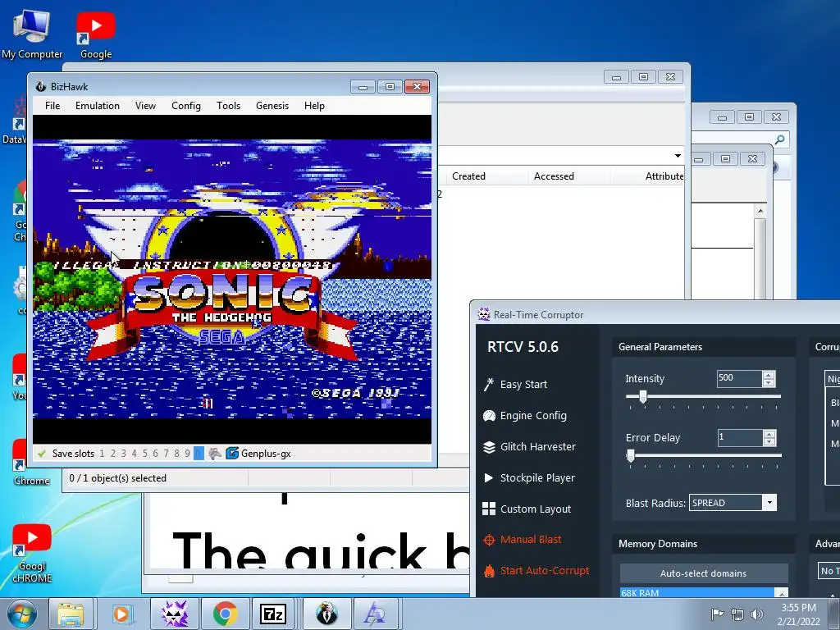Open the Windows Start menu
This screenshot has height=630, width=840.
pyautogui.click(x=22, y=614)
